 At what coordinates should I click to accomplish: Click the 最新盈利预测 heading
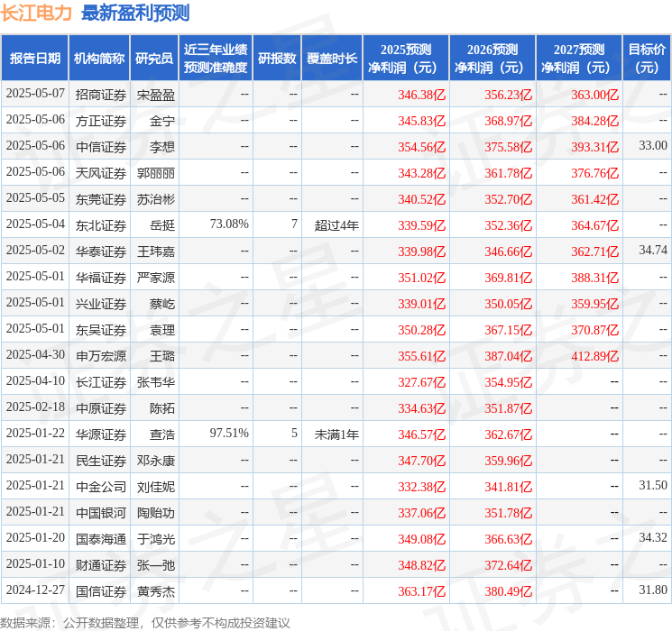click(135, 13)
